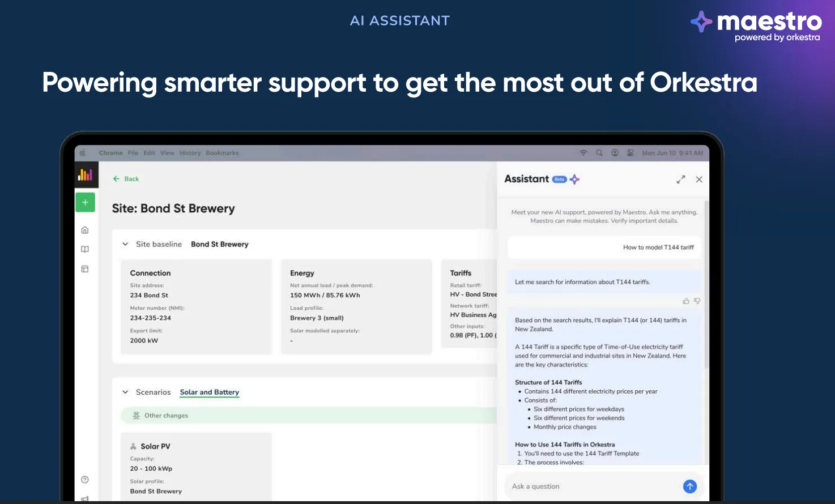
Task: Click 'Monthly price changes' bullet
Action: point(565,427)
